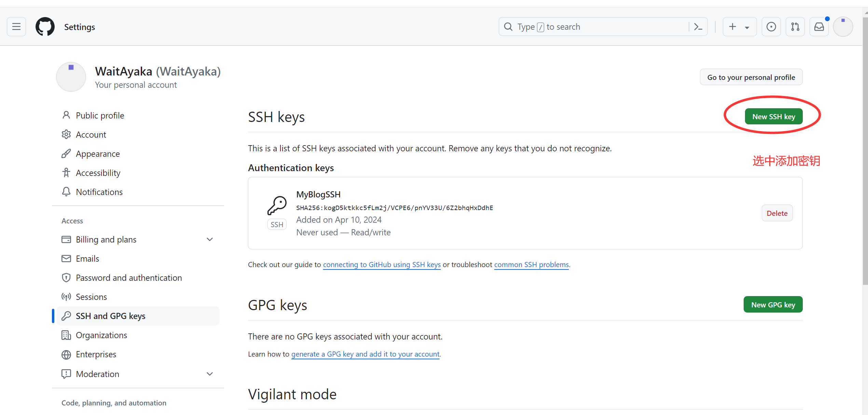Image resolution: width=868 pixels, height=415 pixels.
Task: Open the hamburger navigation menu
Action: click(16, 27)
